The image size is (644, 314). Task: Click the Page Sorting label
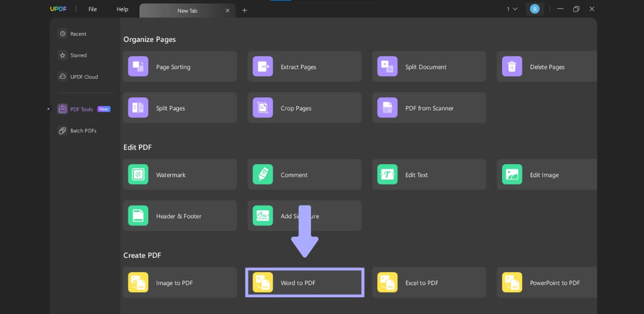click(x=173, y=67)
